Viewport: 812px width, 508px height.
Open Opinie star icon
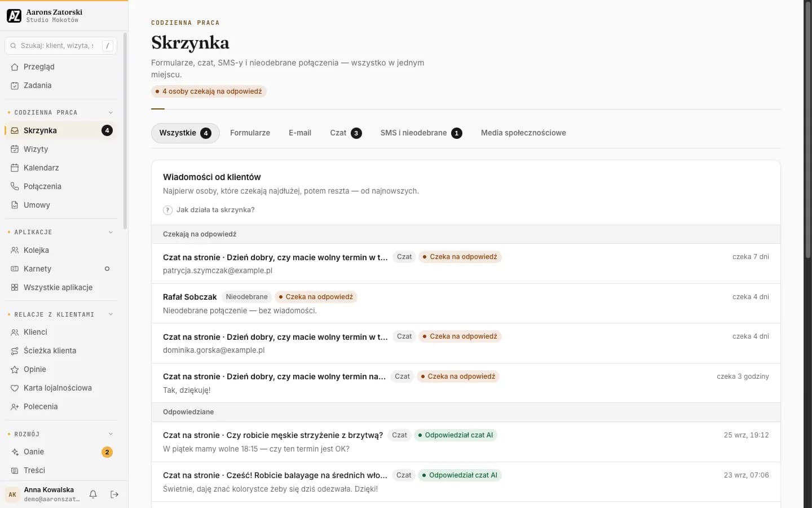[x=15, y=369]
